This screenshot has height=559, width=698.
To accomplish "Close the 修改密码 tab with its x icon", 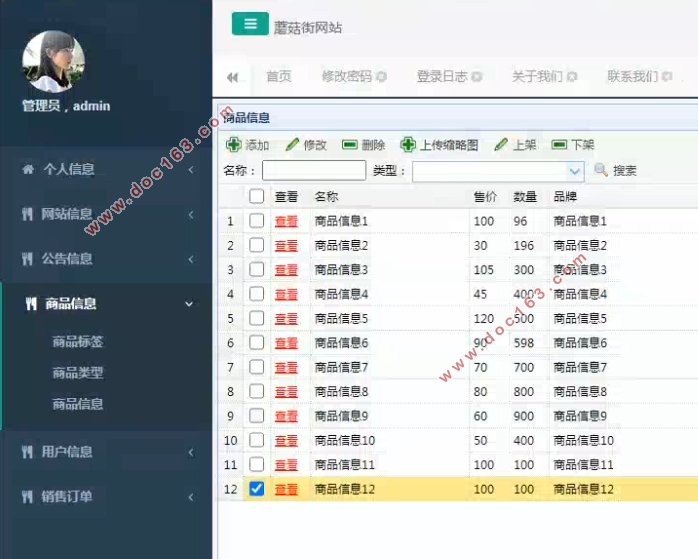I will (x=381, y=77).
